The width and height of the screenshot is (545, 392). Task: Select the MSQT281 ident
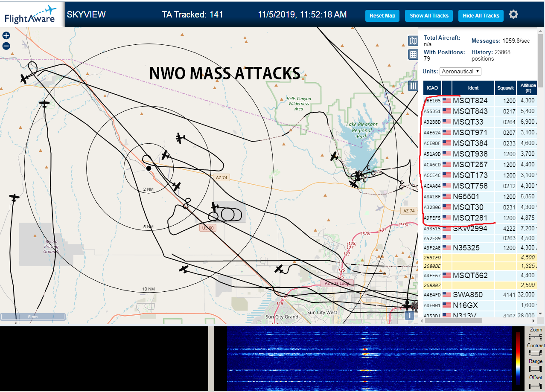click(470, 218)
